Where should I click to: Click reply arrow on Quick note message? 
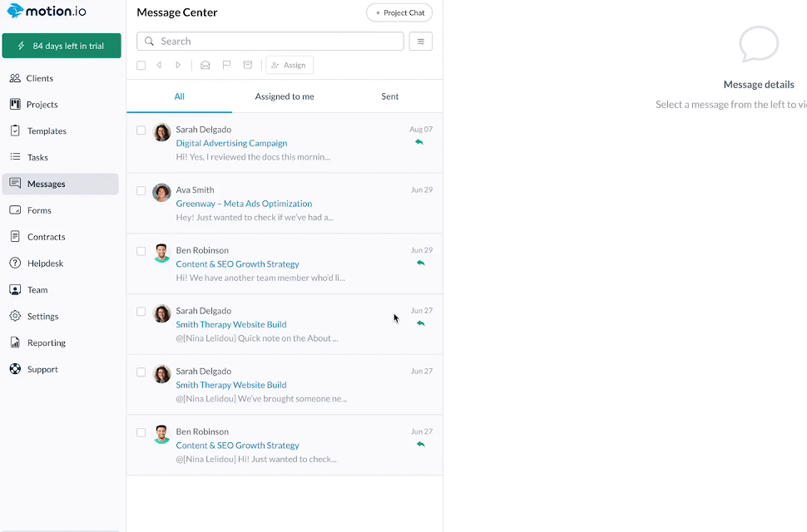point(420,323)
